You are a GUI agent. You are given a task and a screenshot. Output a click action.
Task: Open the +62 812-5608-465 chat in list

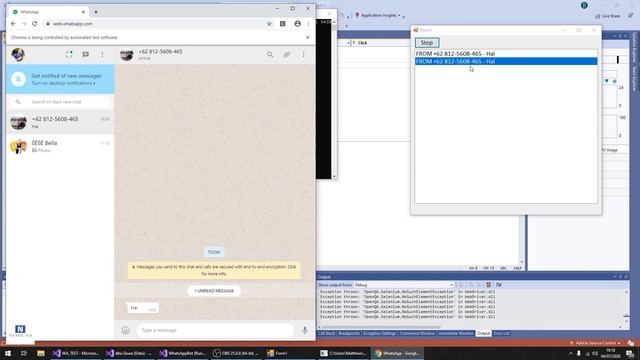pos(60,122)
